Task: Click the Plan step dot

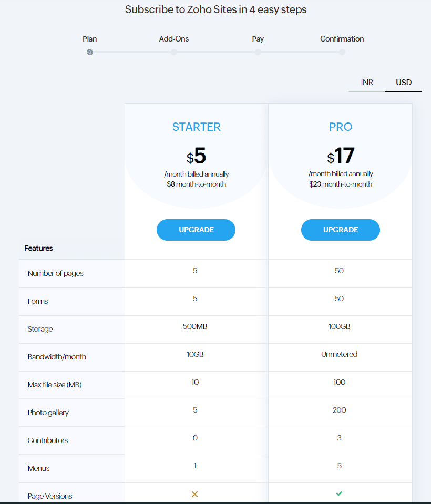Action: [90, 52]
